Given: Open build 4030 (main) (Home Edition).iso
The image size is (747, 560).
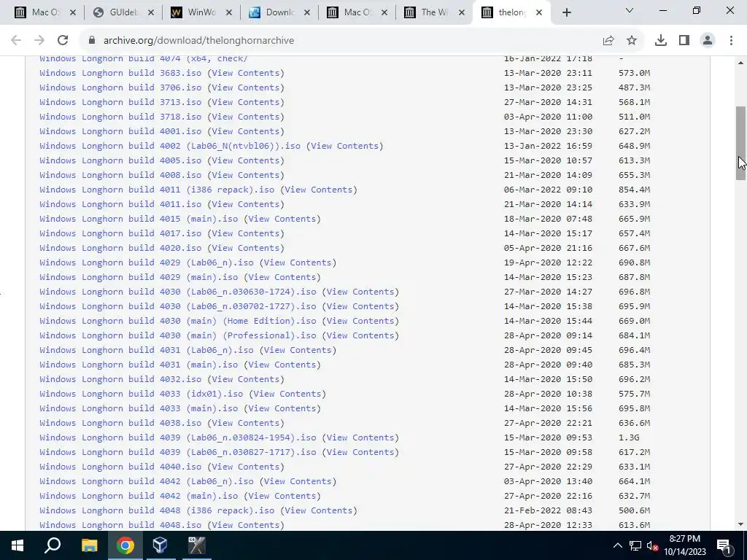Looking at the screenshot, I should pos(178,321).
